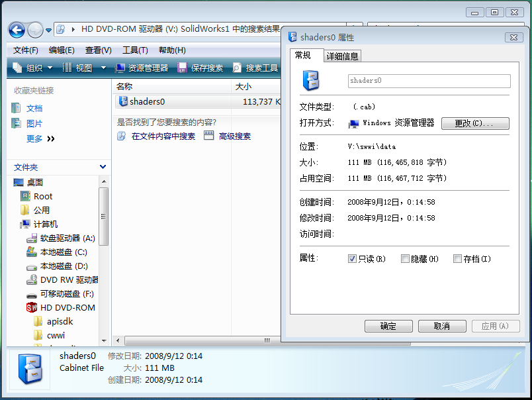The image size is (532, 400).
Task: Click the search results icon in address bar
Action: tap(61, 29)
